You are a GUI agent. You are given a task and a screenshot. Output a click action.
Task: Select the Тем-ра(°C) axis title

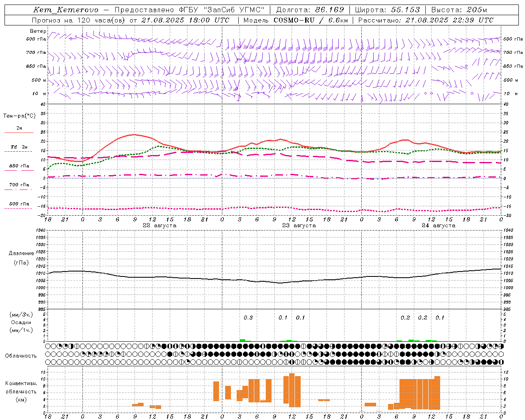pyautogui.click(x=19, y=116)
